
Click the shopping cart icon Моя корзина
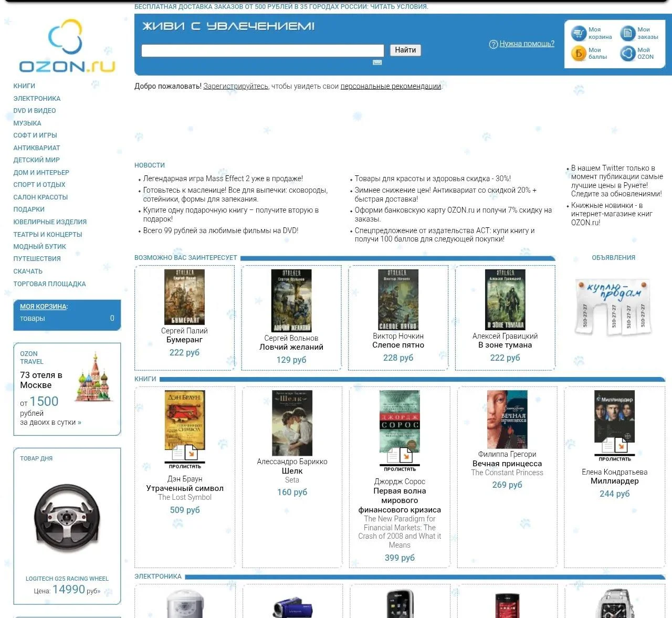tap(579, 34)
